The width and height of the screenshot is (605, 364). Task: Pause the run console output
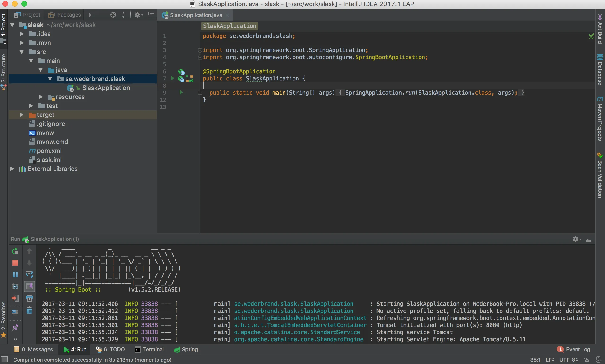point(15,275)
